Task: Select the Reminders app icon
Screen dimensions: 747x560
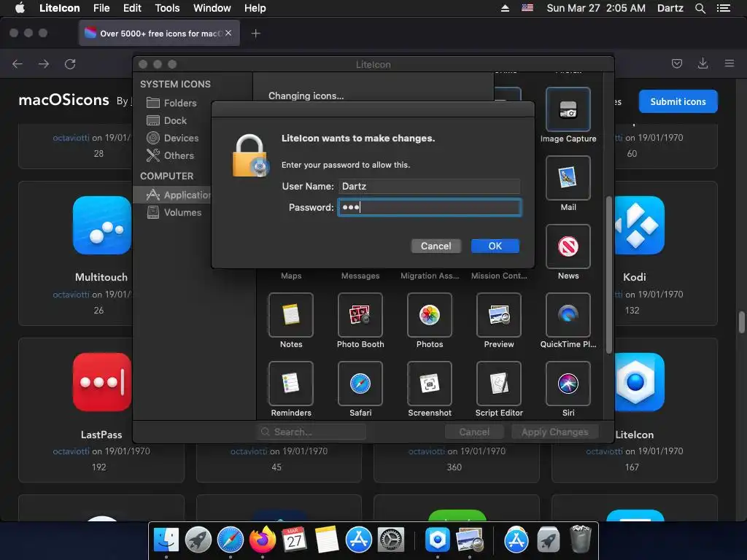Action: [290, 384]
